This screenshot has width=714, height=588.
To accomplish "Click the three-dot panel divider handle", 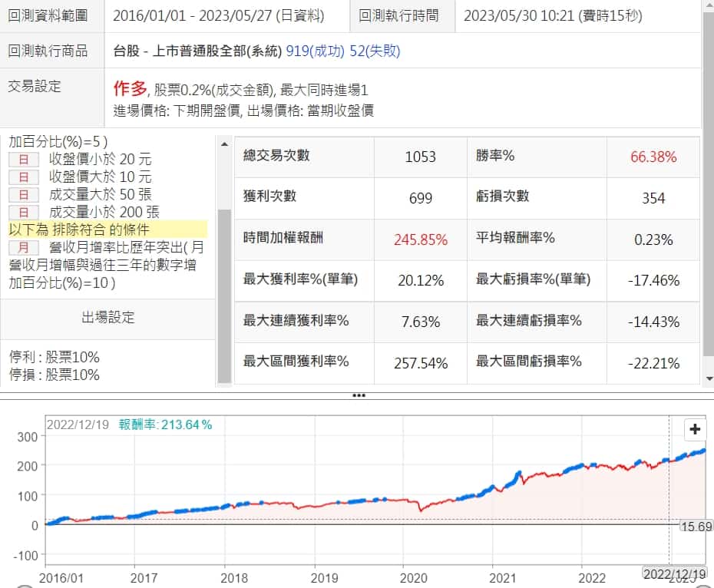I will [358, 395].
